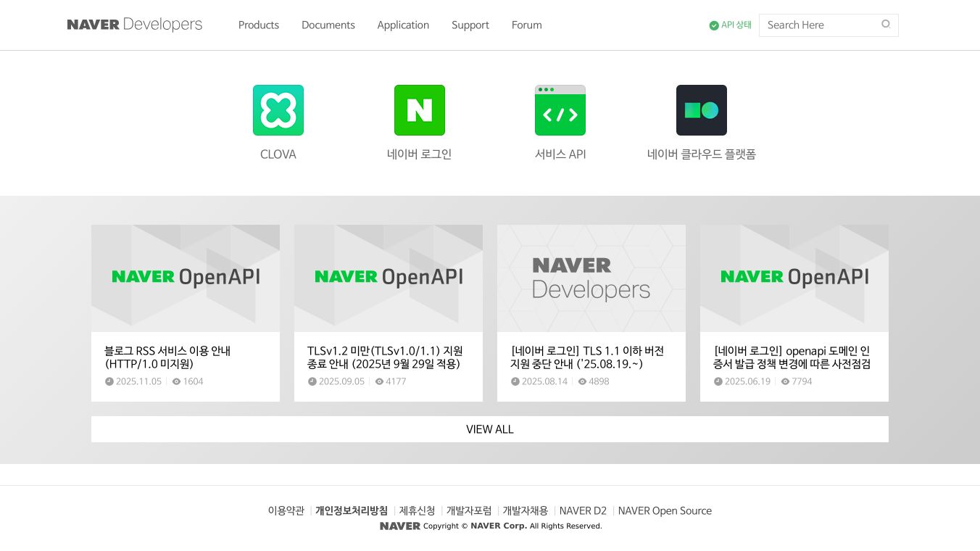Click the NAVER logo in footer

click(400, 526)
